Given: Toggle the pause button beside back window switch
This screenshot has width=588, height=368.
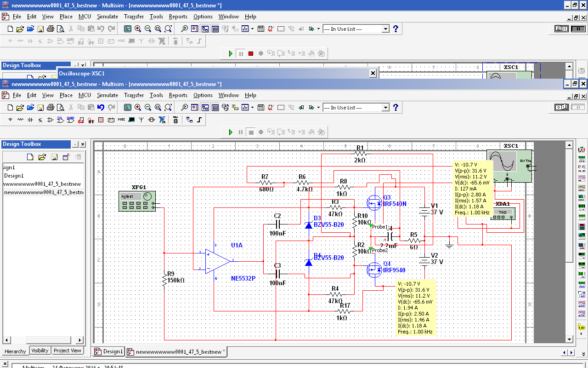Looking at the screenshot, I should [x=578, y=29].
